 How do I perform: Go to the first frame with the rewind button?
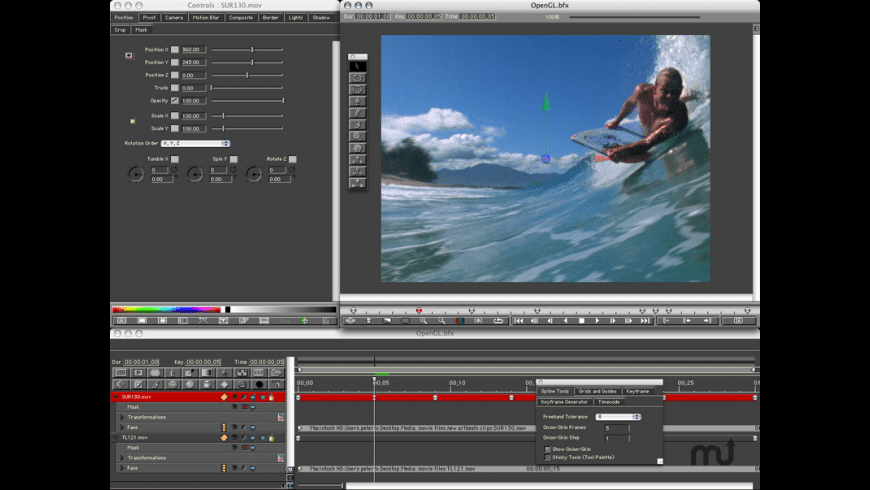click(x=518, y=321)
